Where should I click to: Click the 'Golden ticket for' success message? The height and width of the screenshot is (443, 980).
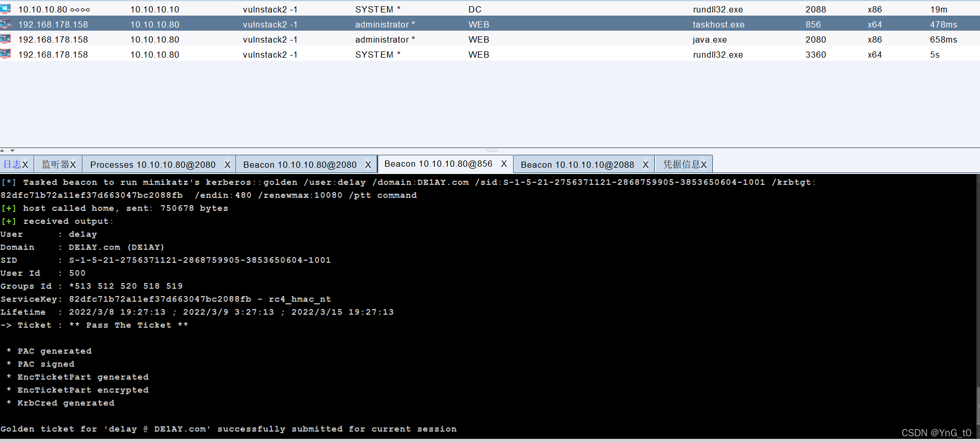click(228, 429)
